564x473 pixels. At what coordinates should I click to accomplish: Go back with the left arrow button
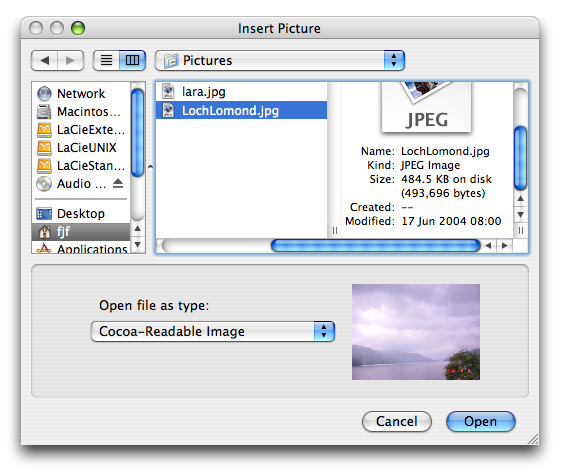45,60
